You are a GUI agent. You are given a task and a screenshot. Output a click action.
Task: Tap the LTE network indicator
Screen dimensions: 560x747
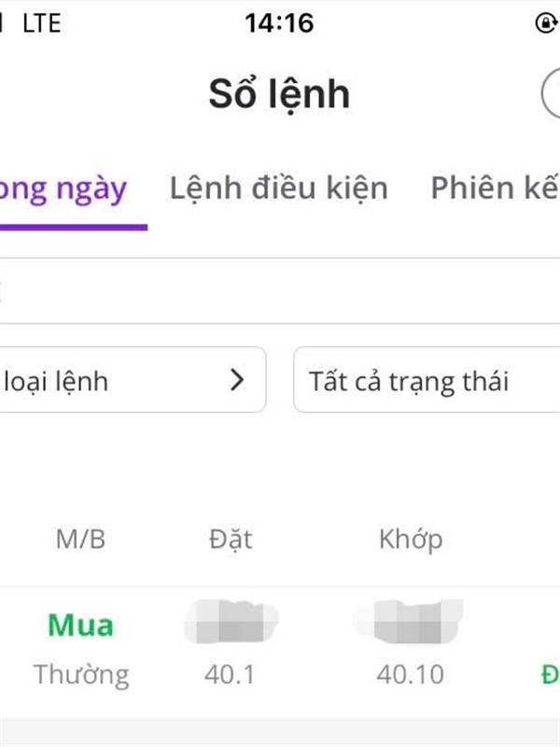point(41,23)
